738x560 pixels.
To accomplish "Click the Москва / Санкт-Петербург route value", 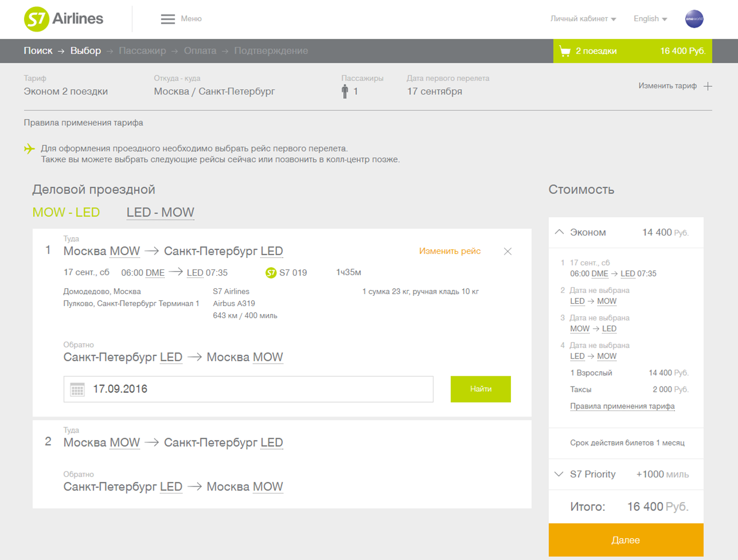I will [214, 91].
